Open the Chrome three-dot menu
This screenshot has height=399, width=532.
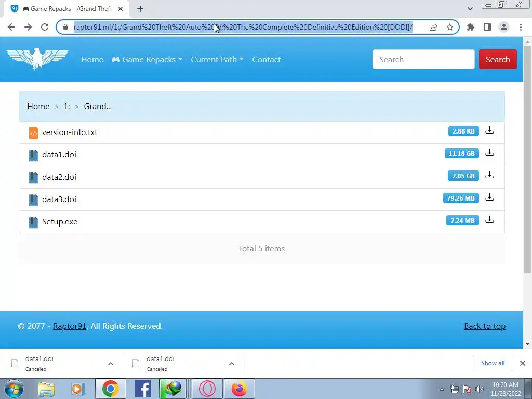pyautogui.click(x=521, y=27)
